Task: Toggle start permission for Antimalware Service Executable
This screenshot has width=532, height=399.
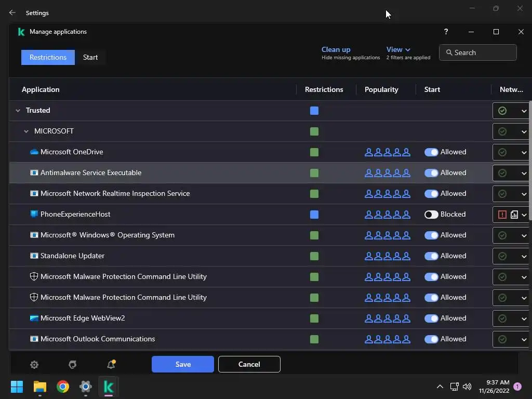Action: point(431,173)
